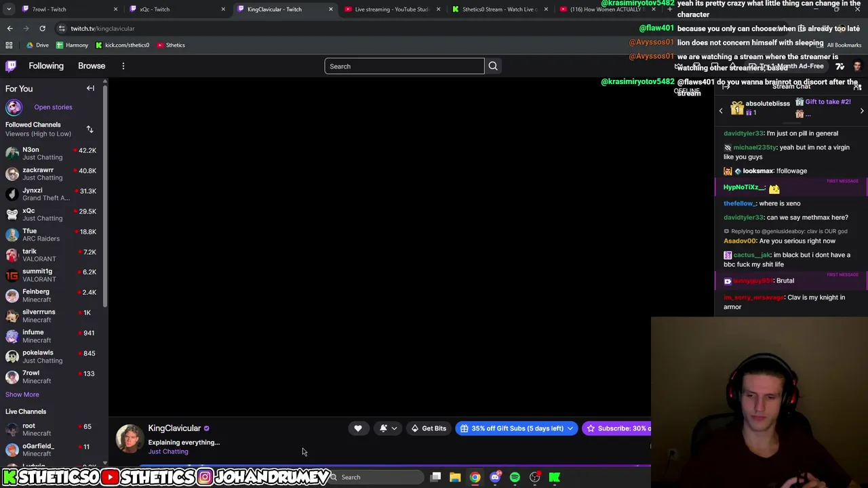Click the sidebar scrollbar
The width and height of the screenshot is (868, 488).
(x=105, y=197)
